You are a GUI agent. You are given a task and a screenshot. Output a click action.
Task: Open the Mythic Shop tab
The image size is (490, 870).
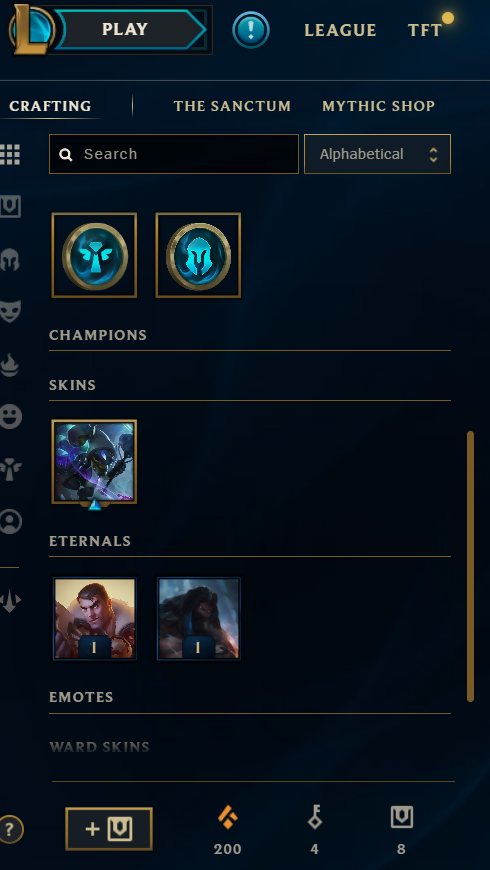[378, 106]
